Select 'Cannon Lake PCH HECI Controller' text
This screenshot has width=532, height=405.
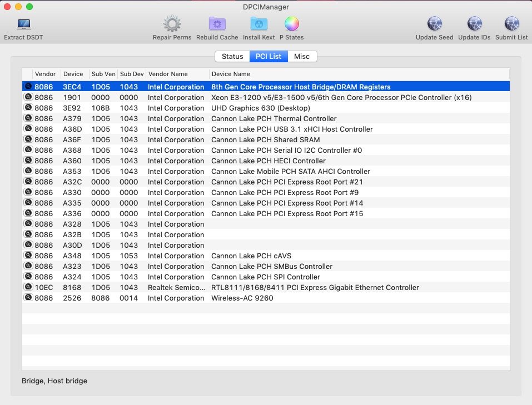269,161
